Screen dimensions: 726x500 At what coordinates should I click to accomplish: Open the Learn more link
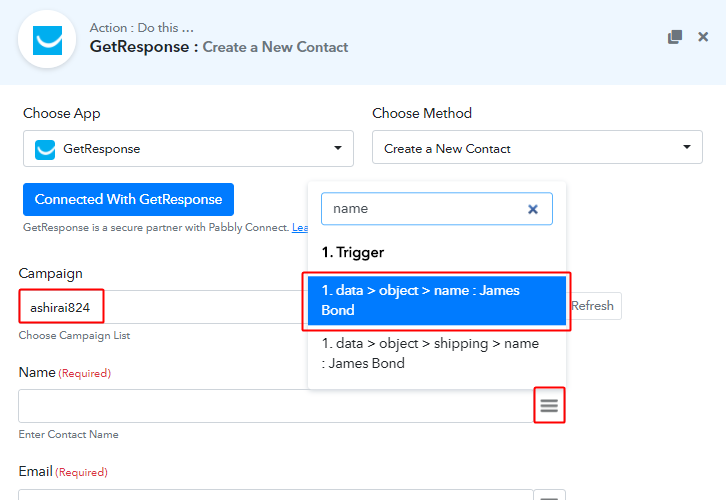tap(300, 228)
